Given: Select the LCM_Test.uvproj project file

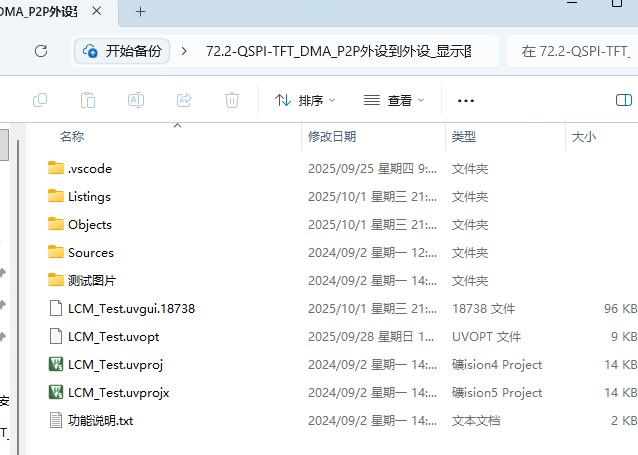Looking at the screenshot, I should coord(114,365).
